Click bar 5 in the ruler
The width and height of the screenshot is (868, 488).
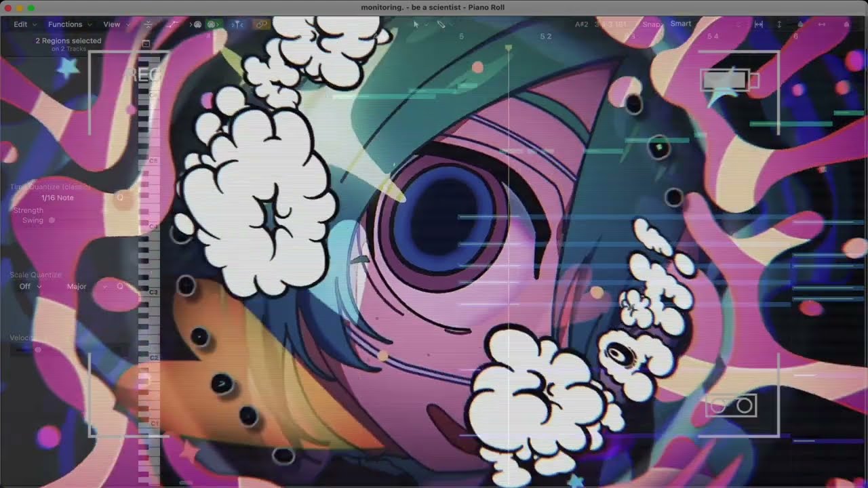point(461,36)
